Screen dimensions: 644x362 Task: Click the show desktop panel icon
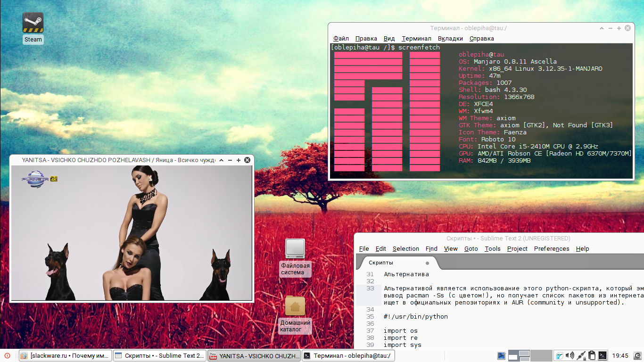[501, 356]
